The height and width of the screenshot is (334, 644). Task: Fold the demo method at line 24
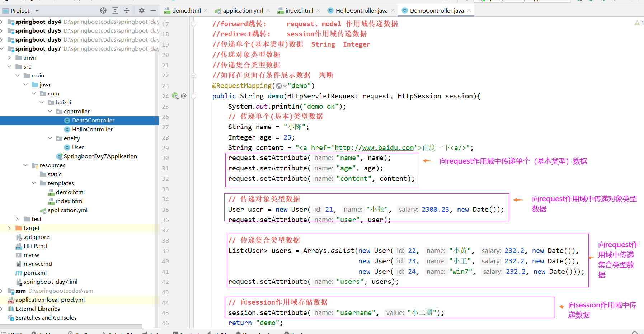(x=194, y=96)
